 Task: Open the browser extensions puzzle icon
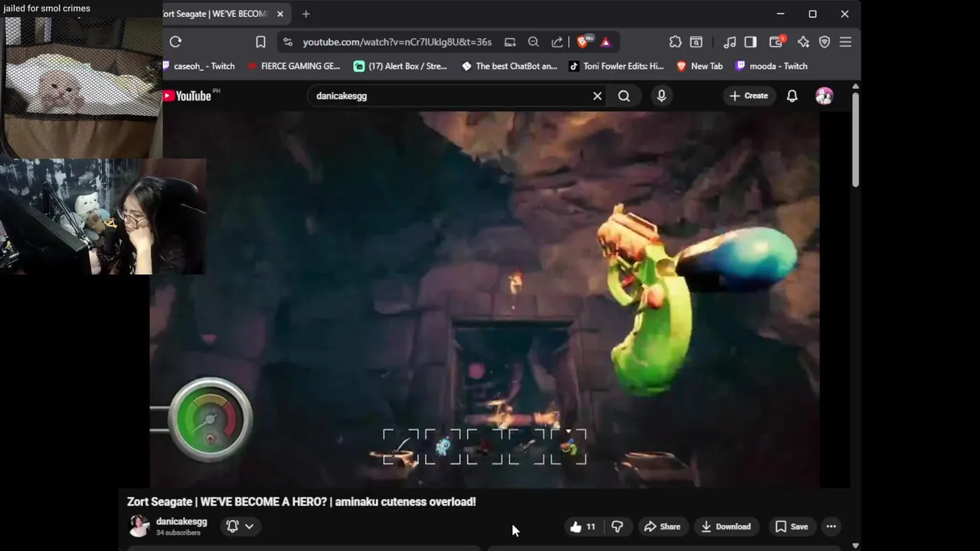click(x=675, y=42)
